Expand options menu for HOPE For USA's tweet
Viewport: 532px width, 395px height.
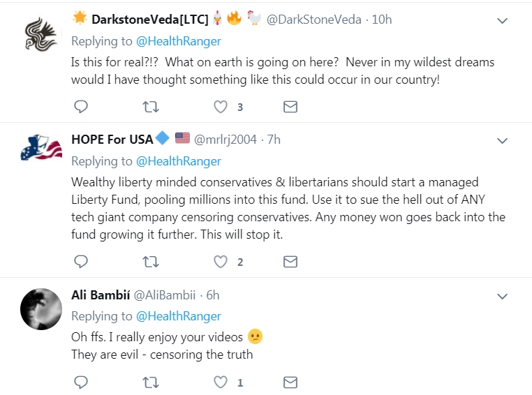coord(502,141)
